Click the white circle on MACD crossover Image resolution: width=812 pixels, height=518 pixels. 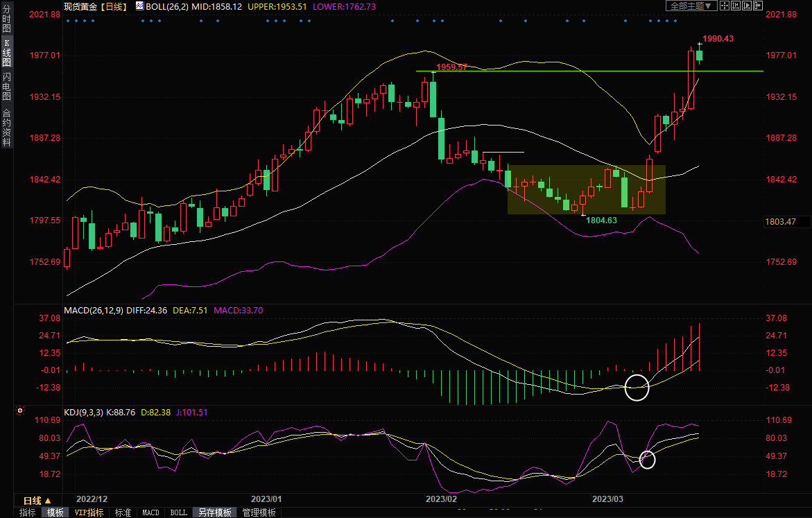pos(637,388)
